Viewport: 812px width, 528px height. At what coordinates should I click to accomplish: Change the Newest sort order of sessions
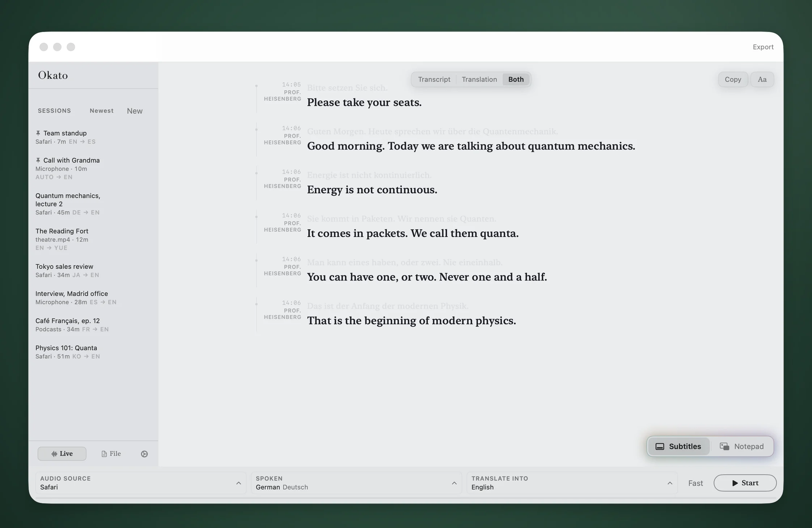(102, 111)
